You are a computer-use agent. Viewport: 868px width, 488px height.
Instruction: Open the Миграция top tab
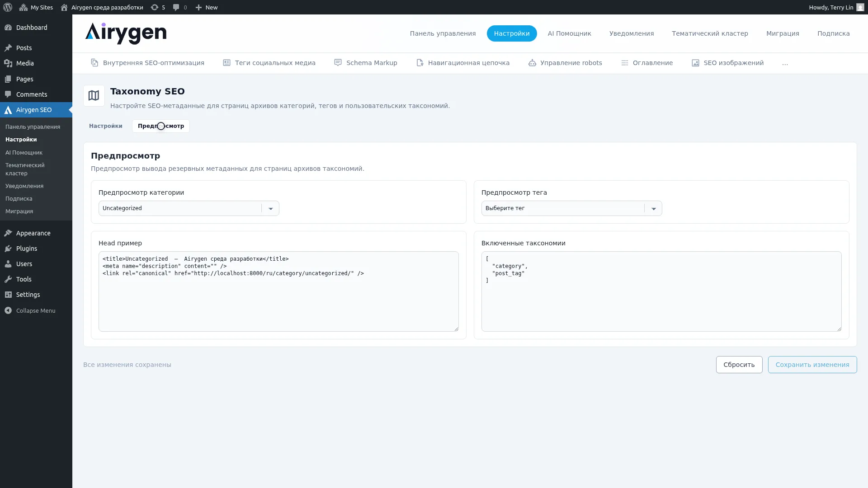click(783, 33)
